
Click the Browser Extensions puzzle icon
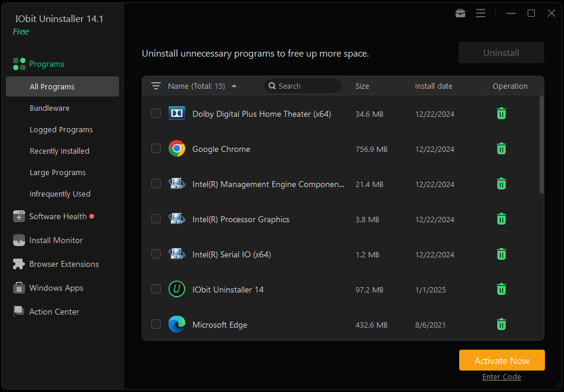tap(19, 264)
